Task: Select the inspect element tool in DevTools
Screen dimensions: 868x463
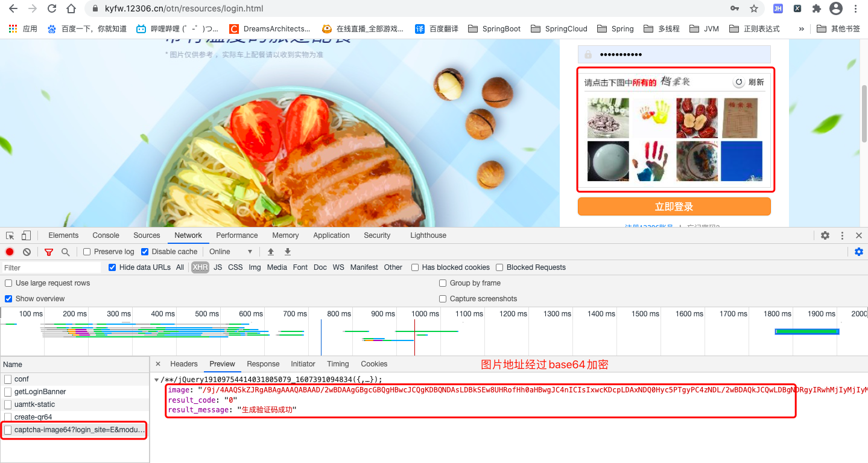Action: point(9,235)
